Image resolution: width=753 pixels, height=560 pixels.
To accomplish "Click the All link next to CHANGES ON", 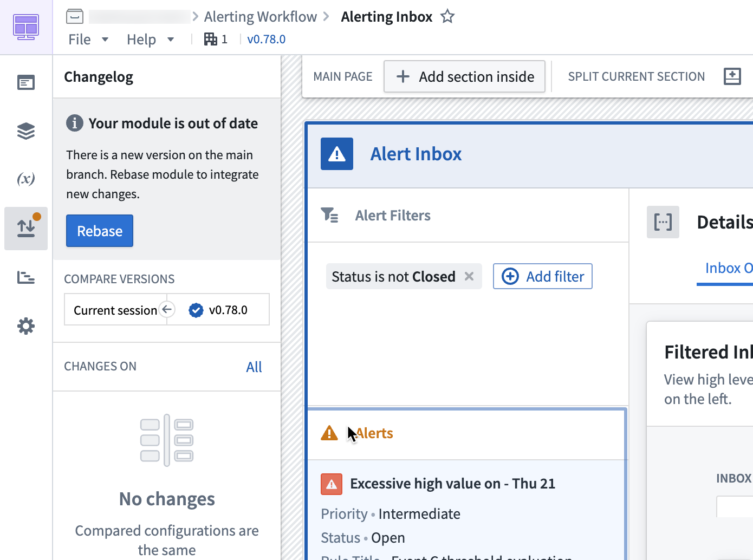I will (x=254, y=367).
